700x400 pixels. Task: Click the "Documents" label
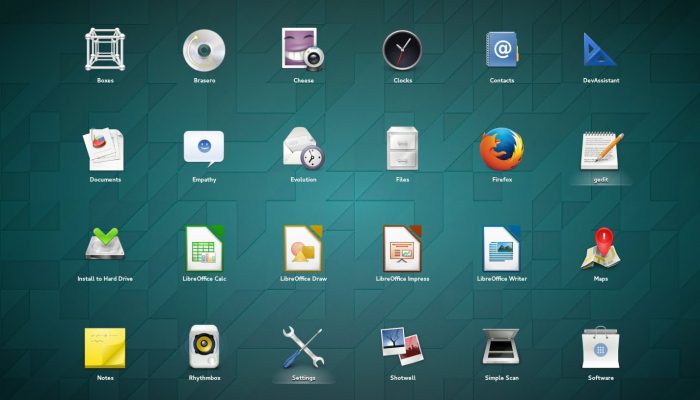click(x=105, y=179)
